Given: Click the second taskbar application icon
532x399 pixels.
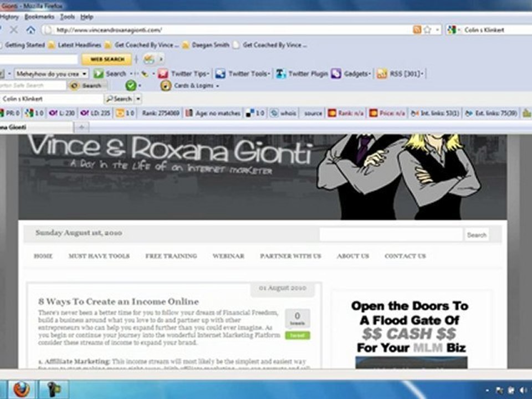Looking at the screenshot, I should coord(54,390).
